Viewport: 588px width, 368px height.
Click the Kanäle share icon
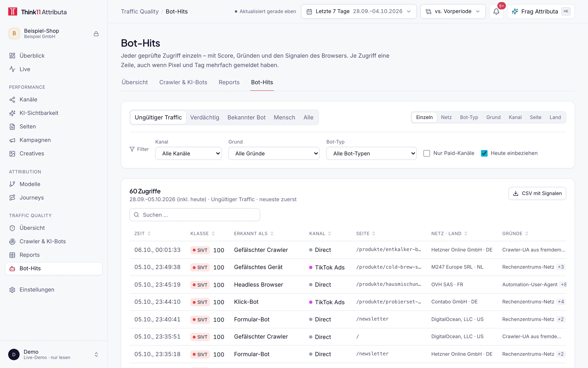coord(12,100)
